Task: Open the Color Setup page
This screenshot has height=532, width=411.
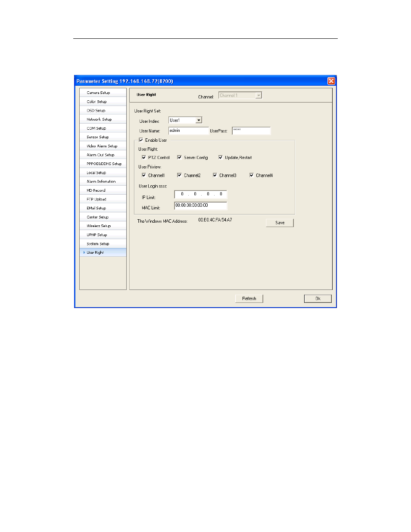Action: point(103,102)
